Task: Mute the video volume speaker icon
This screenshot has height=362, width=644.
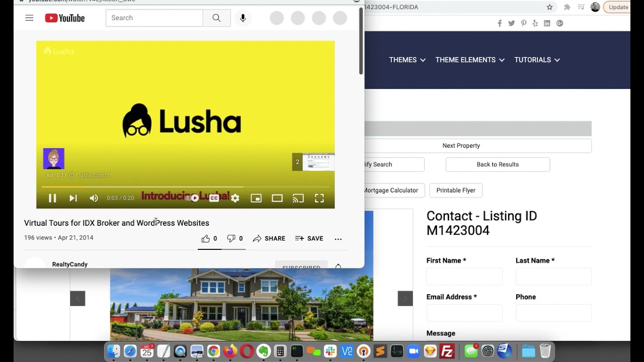Action: (94, 198)
